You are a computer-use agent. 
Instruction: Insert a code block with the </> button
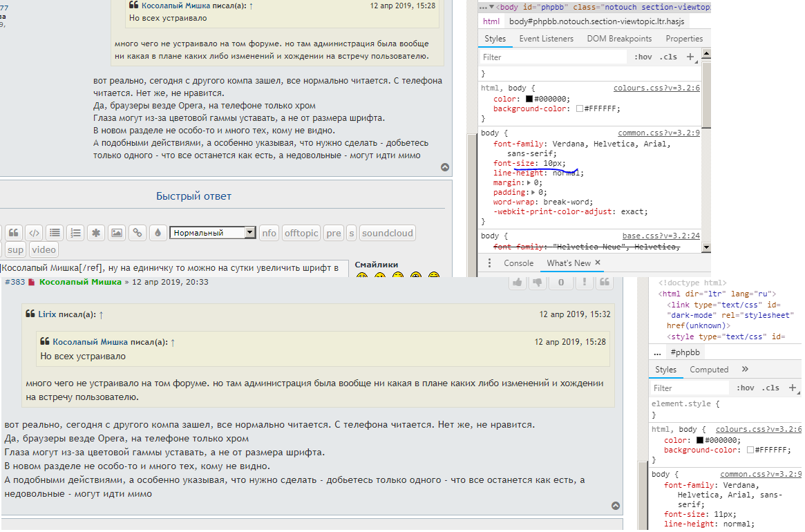click(34, 233)
